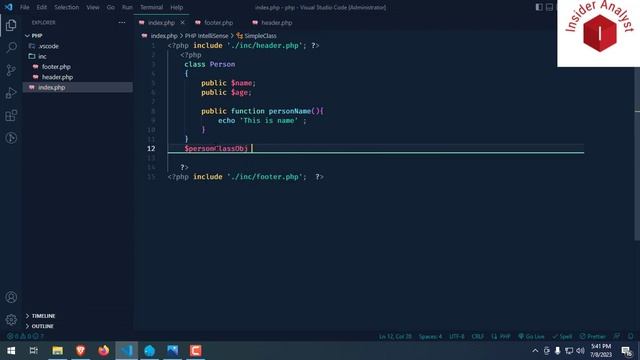Open the Search view in activity bar

pyautogui.click(x=11, y=47)
